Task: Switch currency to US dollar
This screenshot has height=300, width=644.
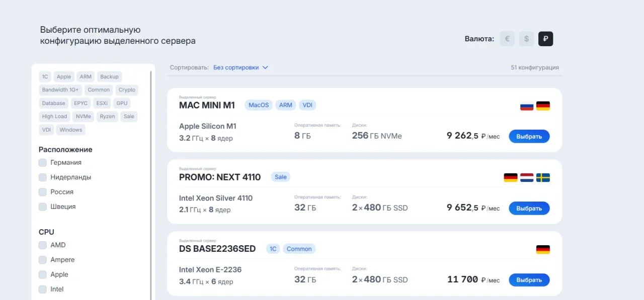Action: click(x=526, y=39)
